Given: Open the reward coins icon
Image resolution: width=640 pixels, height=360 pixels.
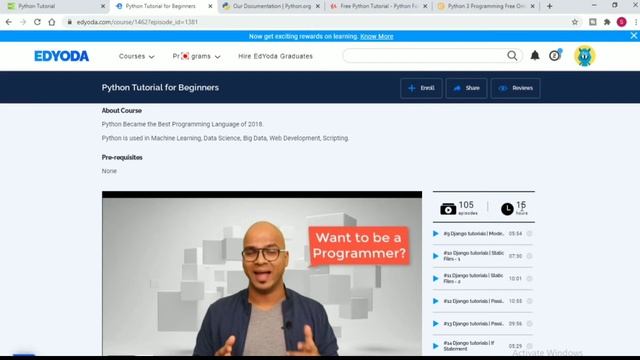Looking at the screenshot, I should [555, 55].
